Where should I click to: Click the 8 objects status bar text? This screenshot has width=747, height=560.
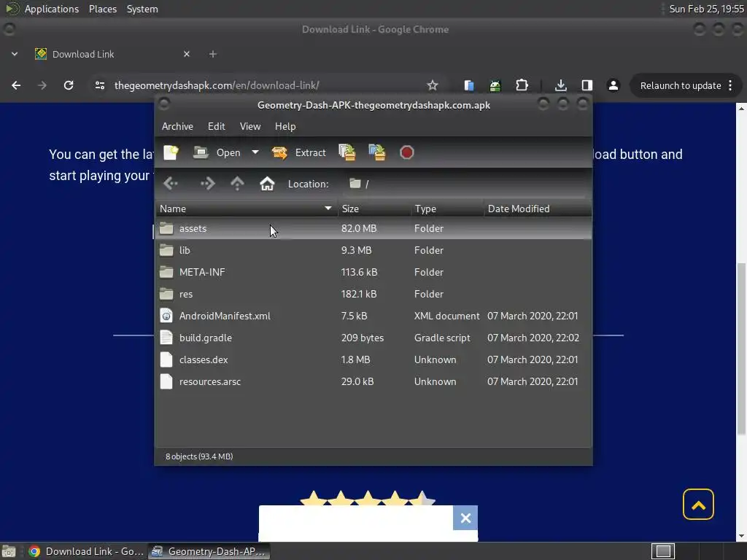pyautogui.click(x=199, y=456)
